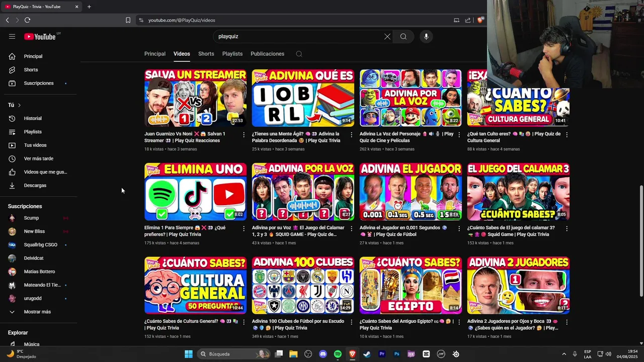Open Discord from the taskbar
Image resolution: width=644 pixels, height=362 pixels.
pyautogui.click(x=323, y=354)
